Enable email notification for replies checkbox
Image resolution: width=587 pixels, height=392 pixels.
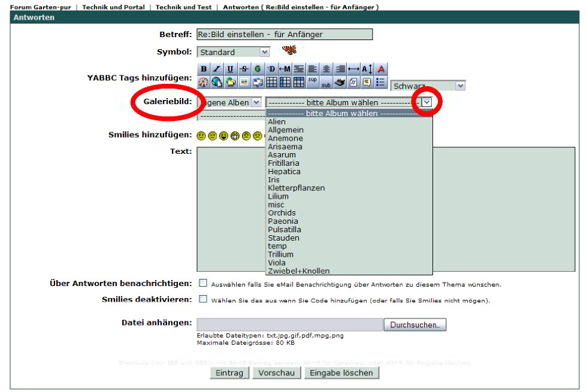click(203, 283)
